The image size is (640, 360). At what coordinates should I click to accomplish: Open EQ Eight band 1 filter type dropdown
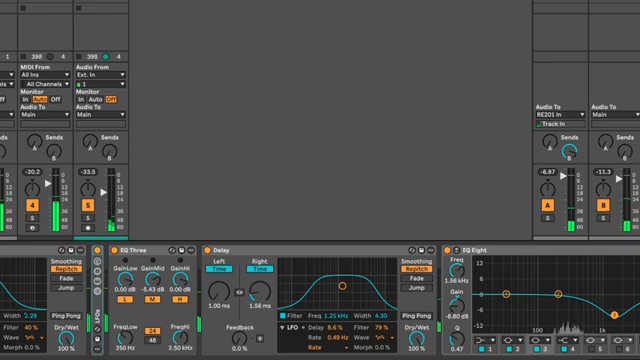coord(485,340)
